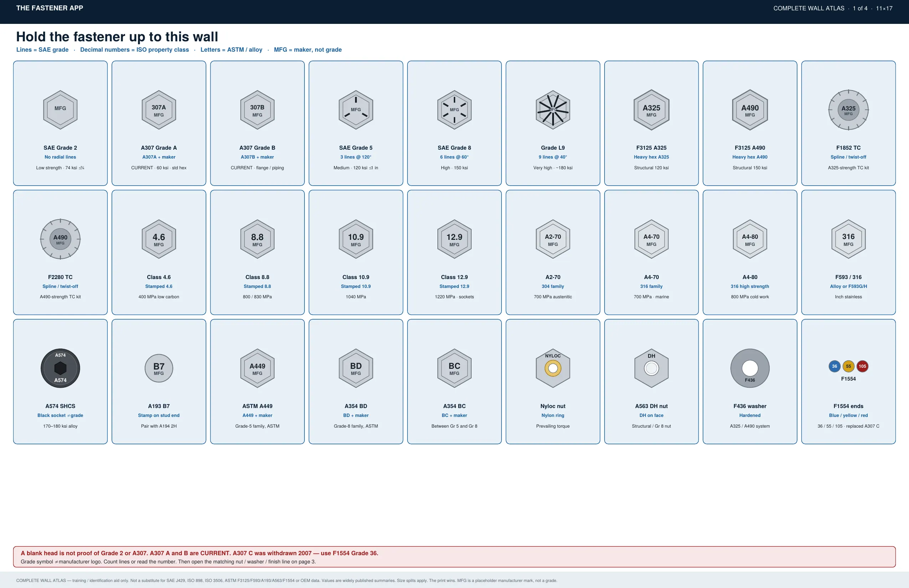Click the 'F1554 ends' card title
The image size is (909, 588).
tap(849, 406)
